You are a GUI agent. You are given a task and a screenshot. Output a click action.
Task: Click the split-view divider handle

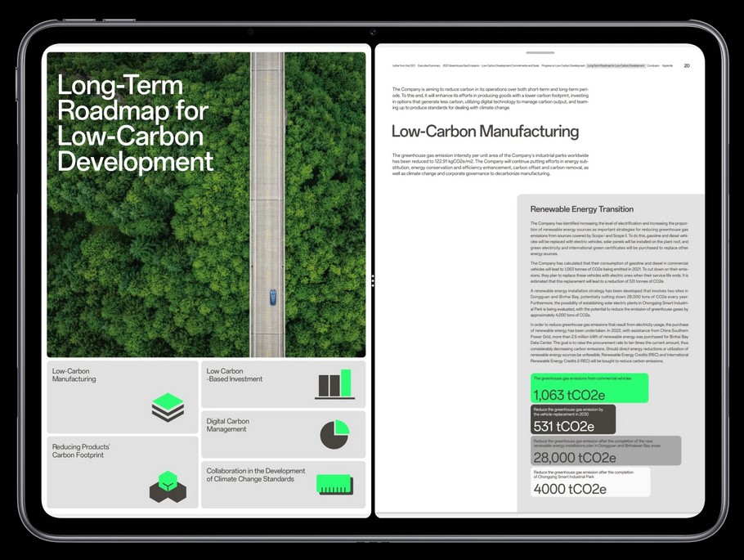pos(372,280)
